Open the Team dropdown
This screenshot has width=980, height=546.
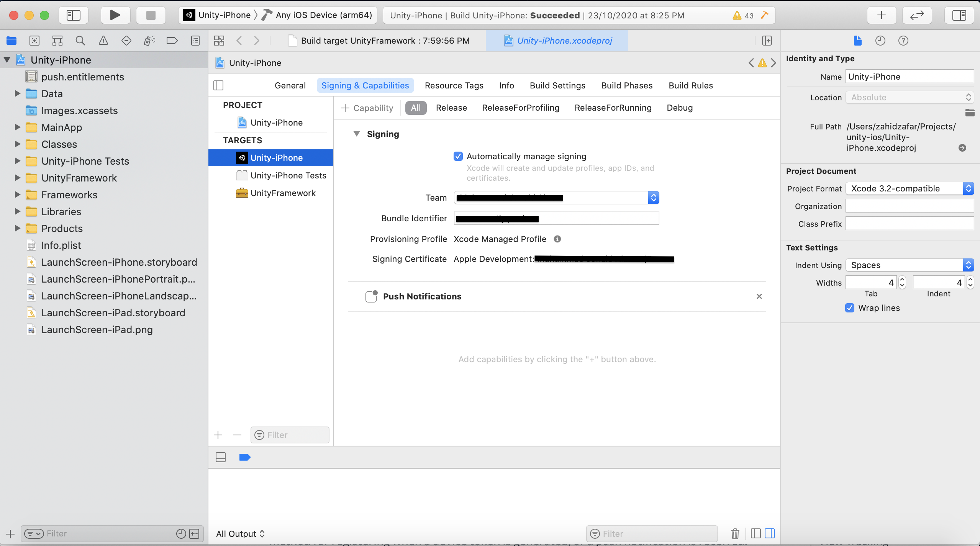[x=556, y=198]
